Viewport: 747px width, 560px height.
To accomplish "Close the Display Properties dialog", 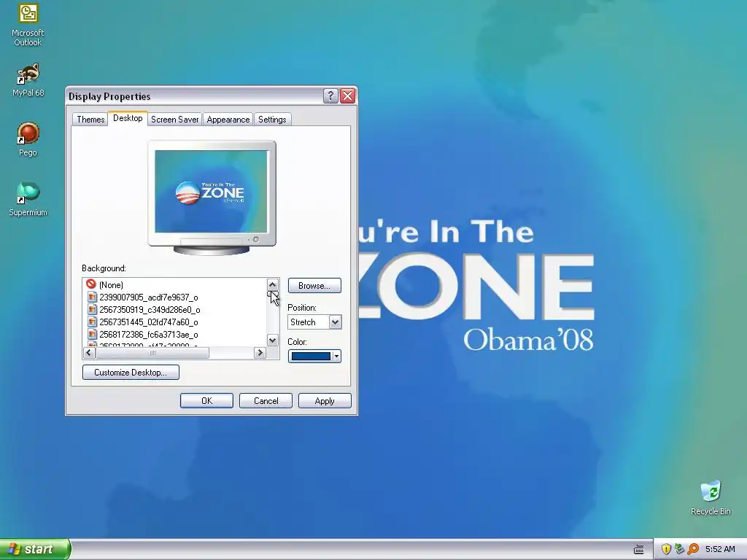I will (x=348, y=96).
